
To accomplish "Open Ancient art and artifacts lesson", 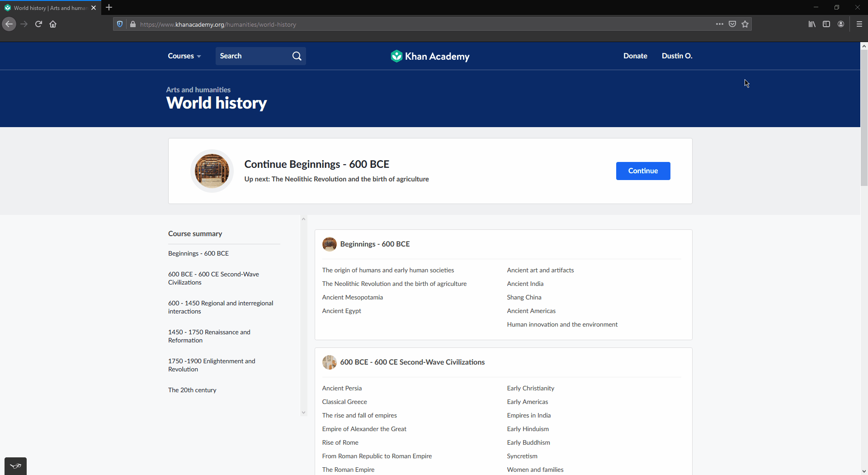I will [x=540, y=270].
